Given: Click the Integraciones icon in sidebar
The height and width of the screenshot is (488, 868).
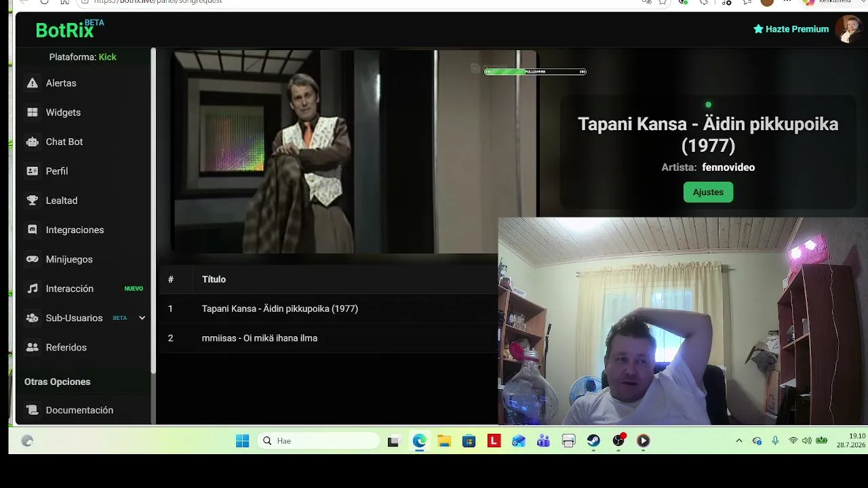Looking at the screenshot, I should coord(32,230).
